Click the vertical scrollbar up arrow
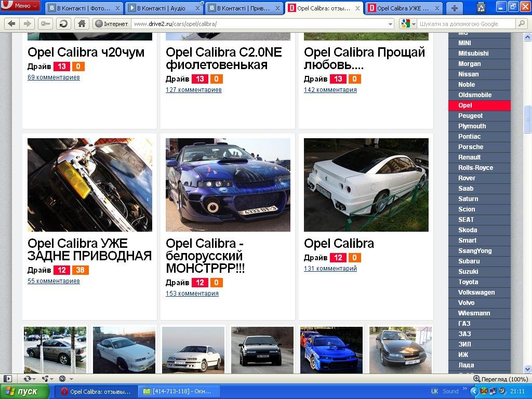 coord(528,37)
